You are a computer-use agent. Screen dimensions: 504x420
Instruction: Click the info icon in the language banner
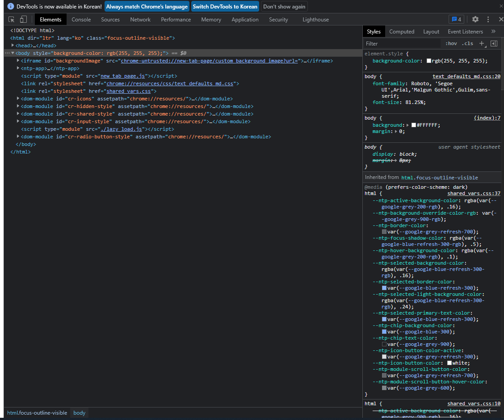[11, 6]
